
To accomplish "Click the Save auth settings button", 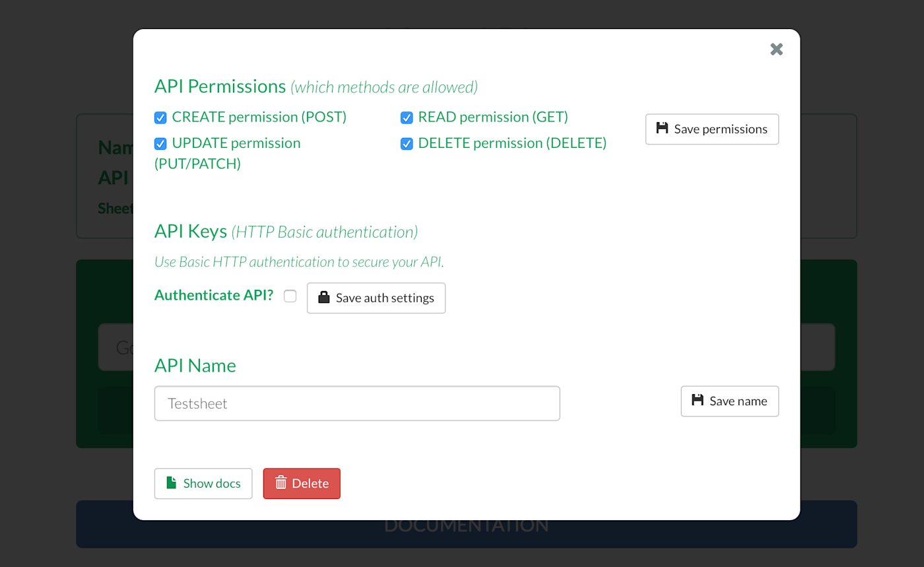I will pyautogui.click(x=376, y=298).
